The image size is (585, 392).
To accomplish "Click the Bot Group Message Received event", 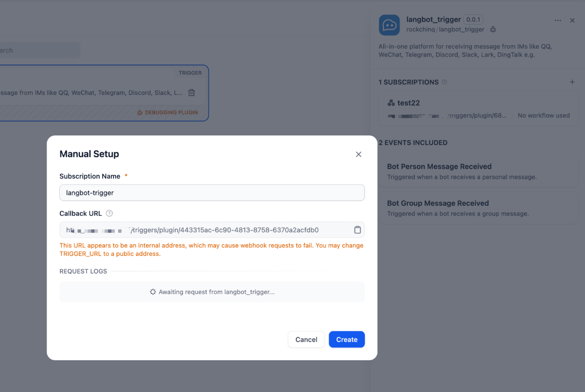I will click(478, 208).
